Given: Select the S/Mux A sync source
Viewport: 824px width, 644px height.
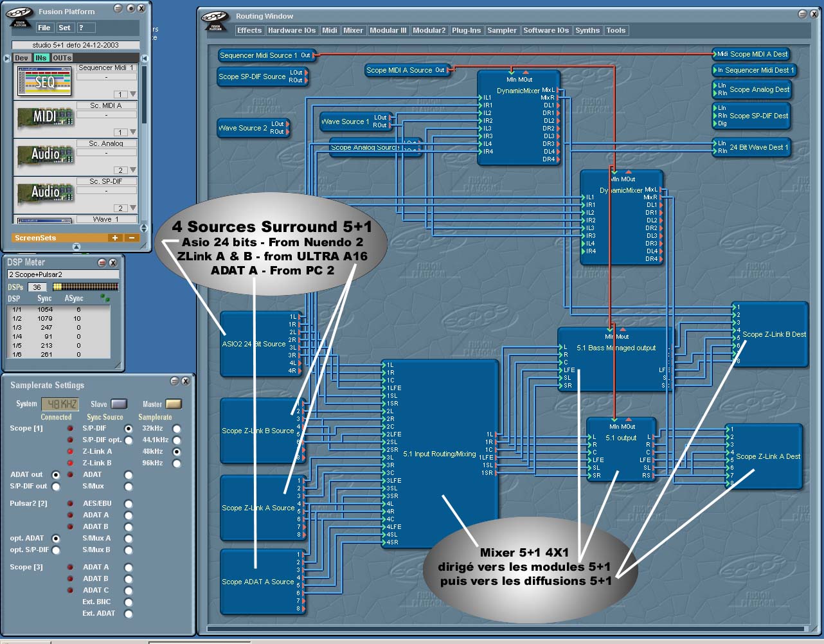Looking at the screenshot, I should 129,539.
